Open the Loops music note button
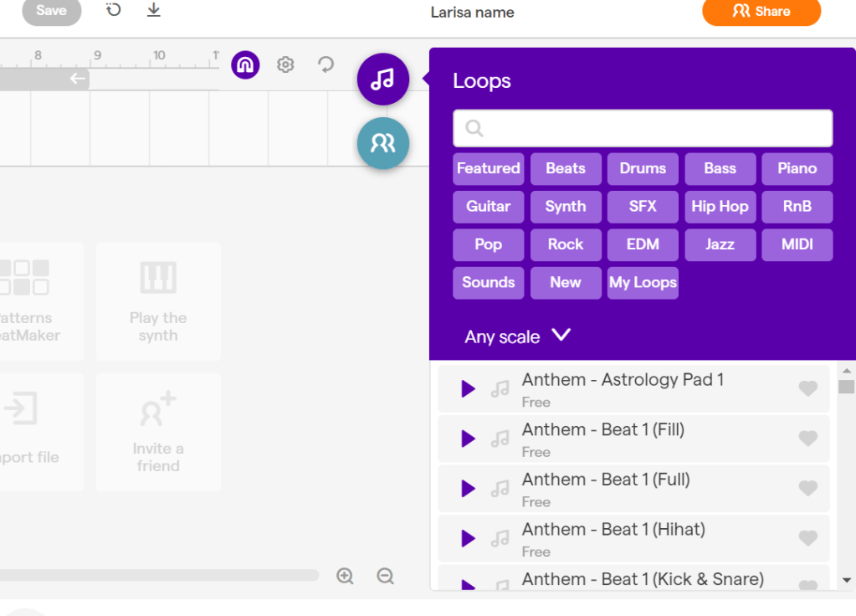The image size is (856, 616). (382, 80)
